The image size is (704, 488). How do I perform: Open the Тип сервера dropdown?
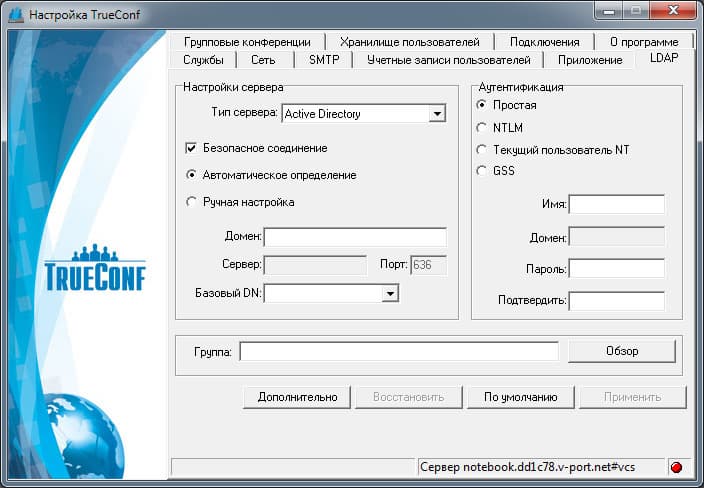(436, 114)
